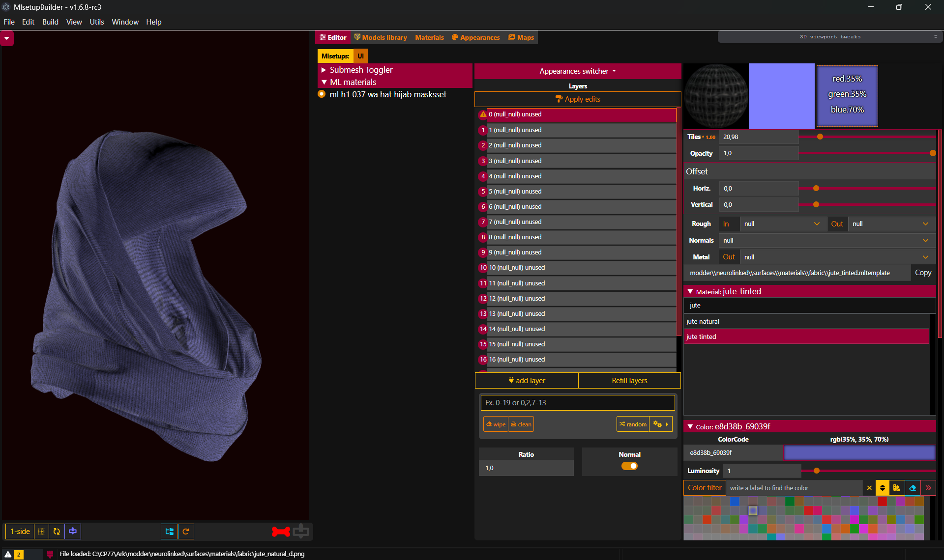Select the ml h1 037 hijab radio button
This screenshot has height=560, width=944.
[322, 94]
